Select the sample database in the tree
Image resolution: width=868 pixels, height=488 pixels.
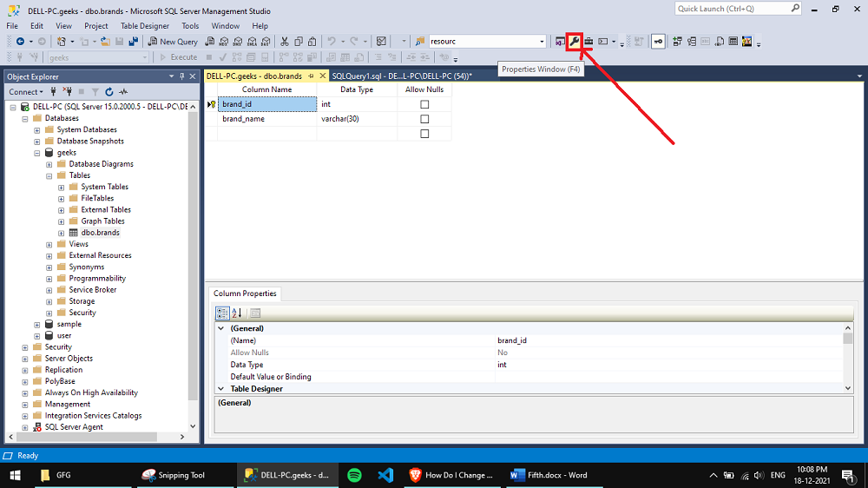(69, 325)
